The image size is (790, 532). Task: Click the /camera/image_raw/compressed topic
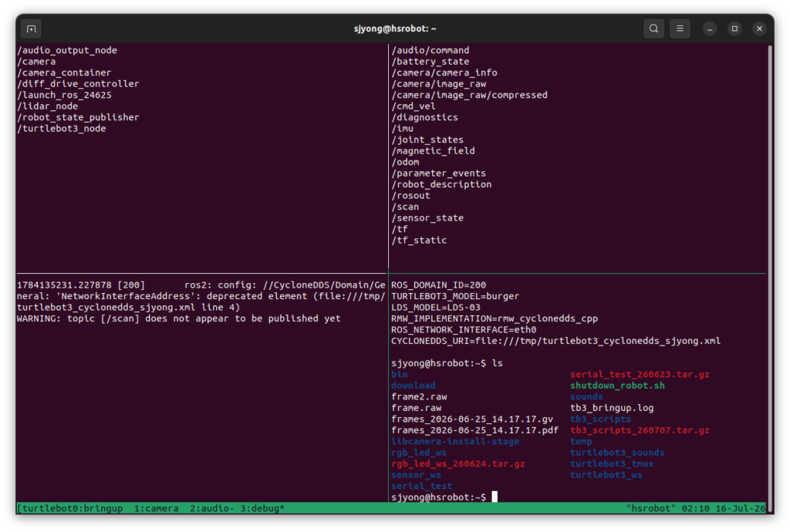click(x=470, y=95)
